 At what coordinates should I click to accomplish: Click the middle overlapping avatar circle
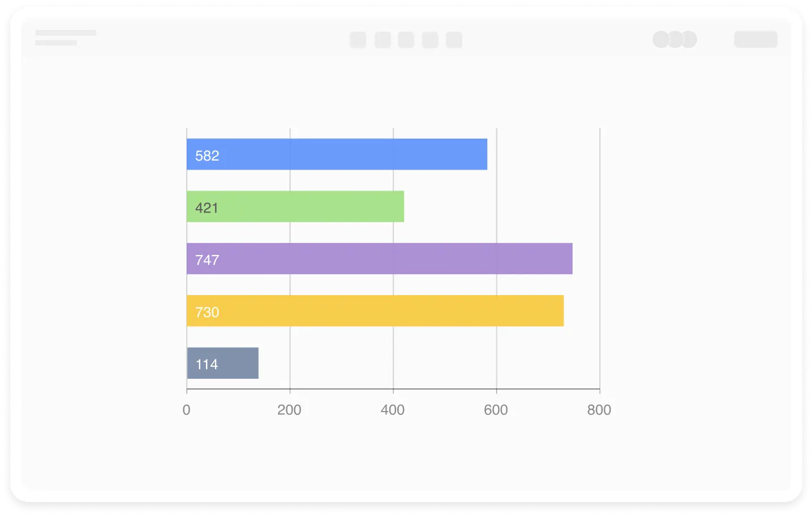(676, 40)
